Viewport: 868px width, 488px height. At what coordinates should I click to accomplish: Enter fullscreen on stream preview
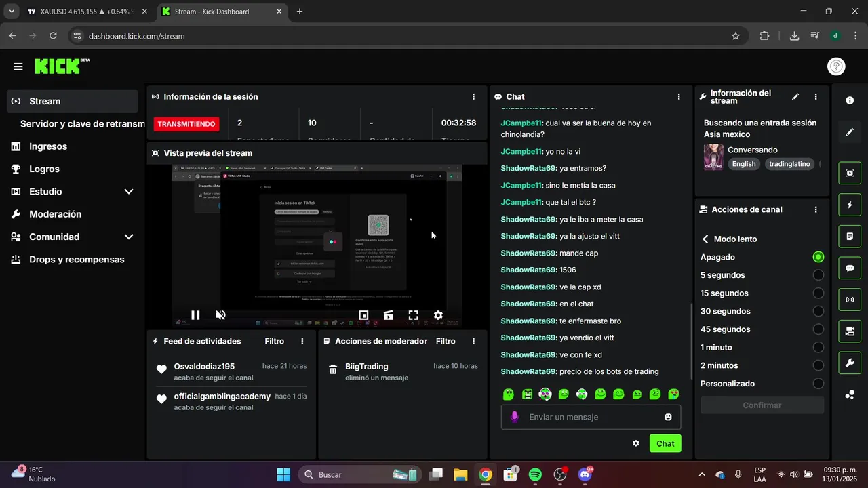[413, 315]
